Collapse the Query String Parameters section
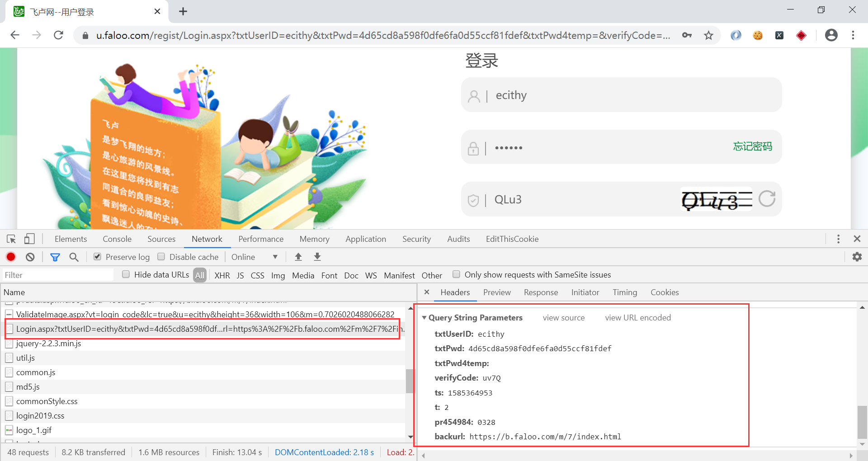The image size is (868, 461). pos(425,318)
